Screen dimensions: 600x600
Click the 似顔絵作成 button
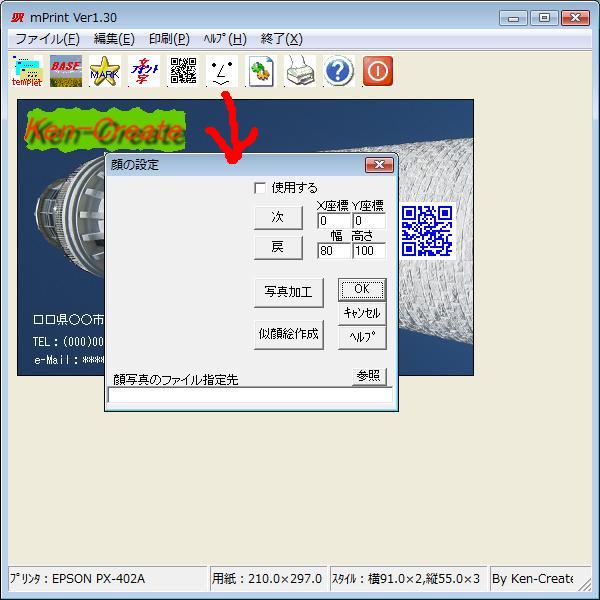pos(288,334)
